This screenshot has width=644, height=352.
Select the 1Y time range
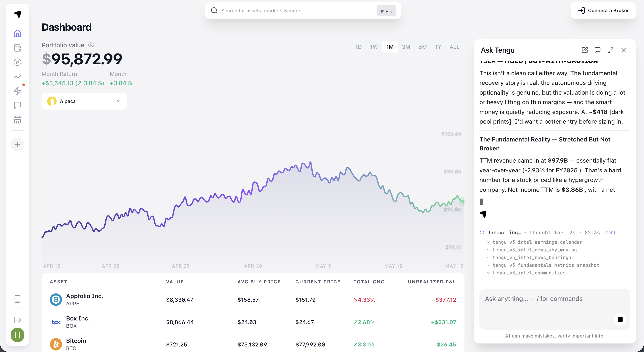point(438,47)
